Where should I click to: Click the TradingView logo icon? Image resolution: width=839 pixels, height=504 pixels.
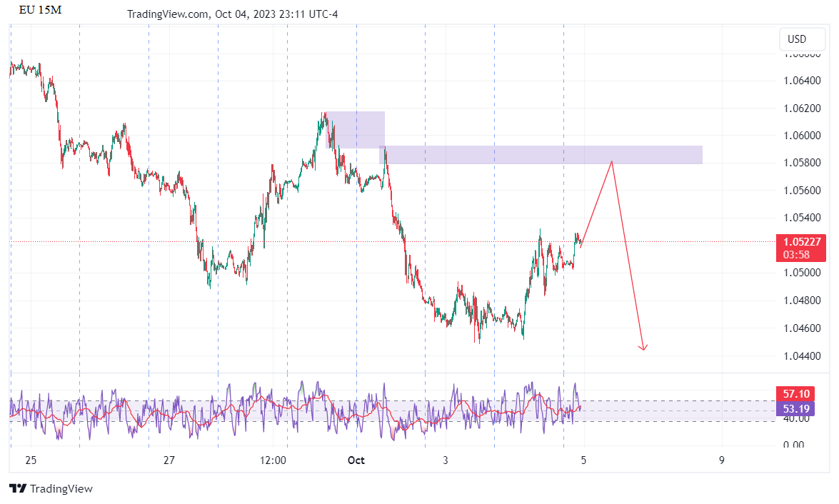[x=18, y=489]
